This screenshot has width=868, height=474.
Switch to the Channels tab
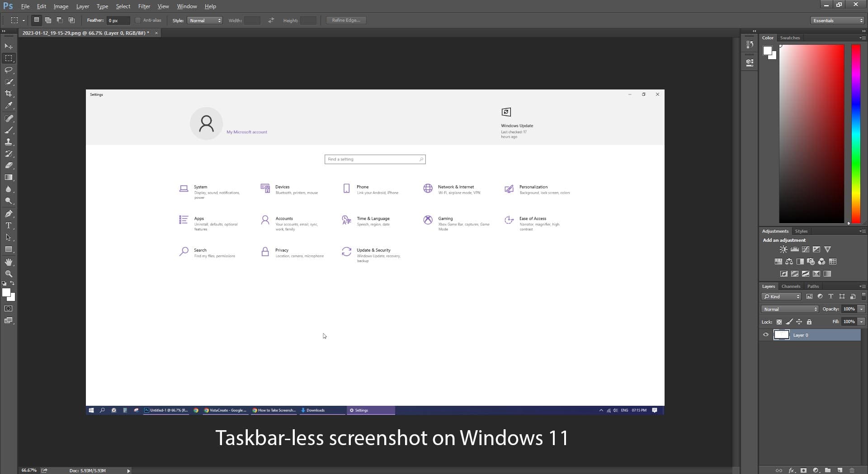(x=791, y=286)
